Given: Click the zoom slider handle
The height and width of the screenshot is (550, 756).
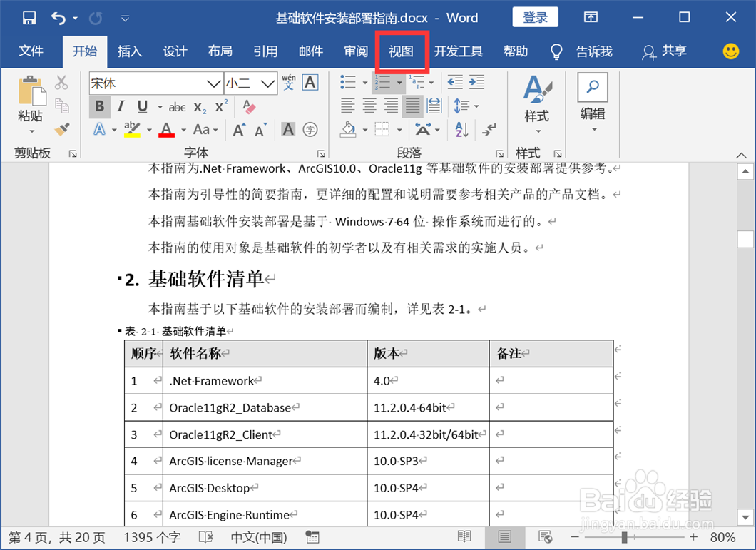Looking at the screenshot, I should coord(624,537).
